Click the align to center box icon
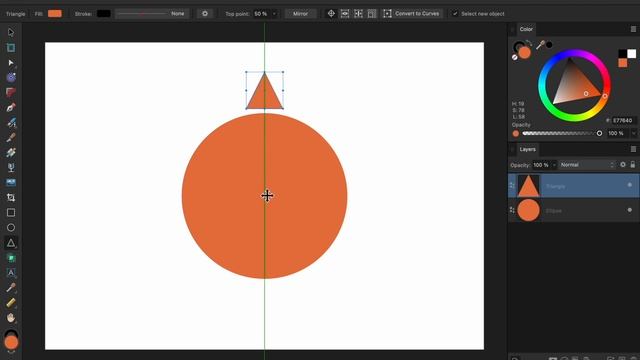The image size is (640, 360). click(358, 13)
